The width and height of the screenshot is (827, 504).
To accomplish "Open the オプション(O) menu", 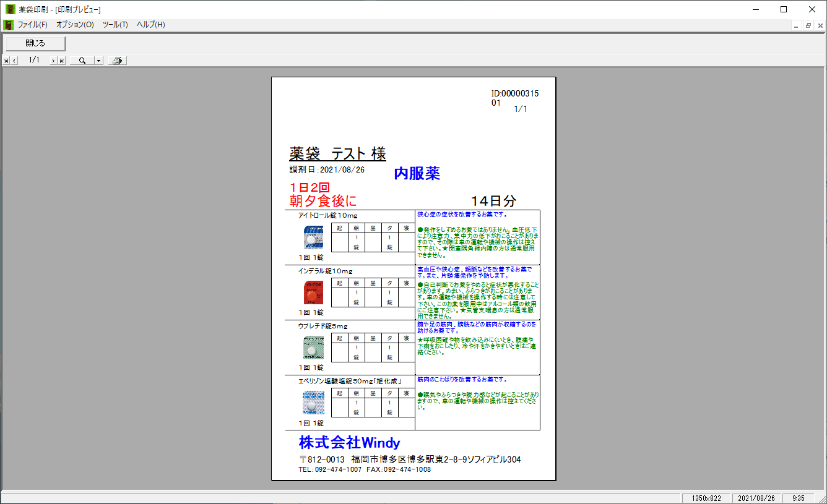I will [75, 25].
